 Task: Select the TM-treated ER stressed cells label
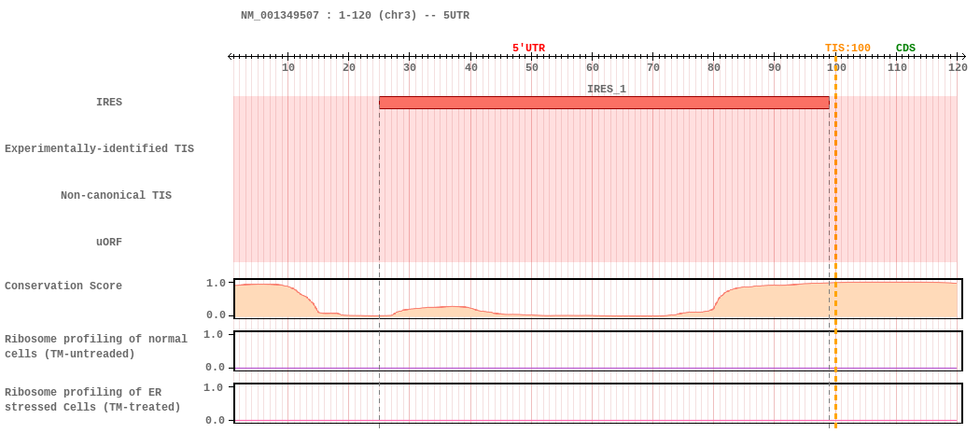93,400
